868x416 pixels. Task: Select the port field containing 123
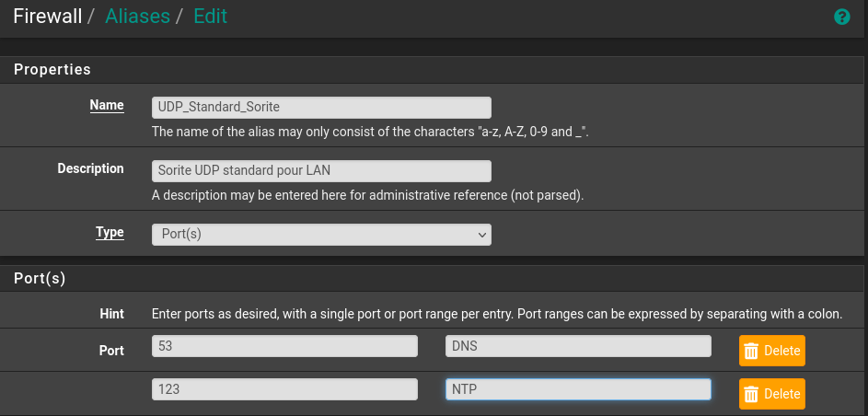(x=284, y=389)
